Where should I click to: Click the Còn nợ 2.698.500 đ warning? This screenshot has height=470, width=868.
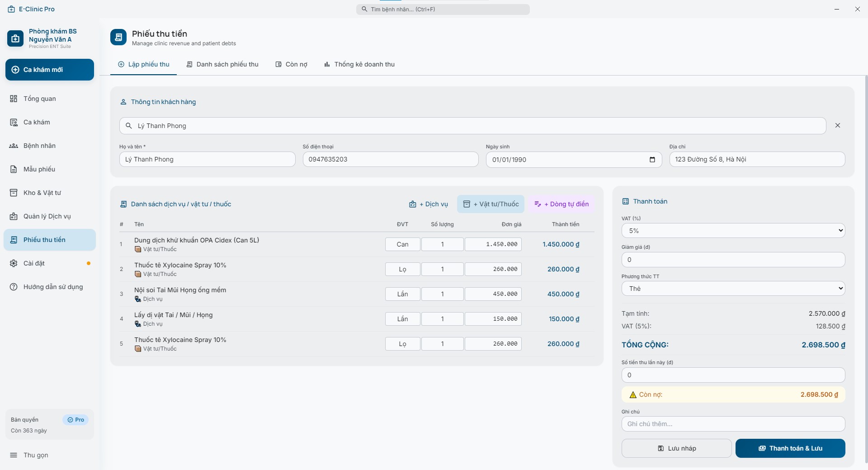click(x=733, y=394)
